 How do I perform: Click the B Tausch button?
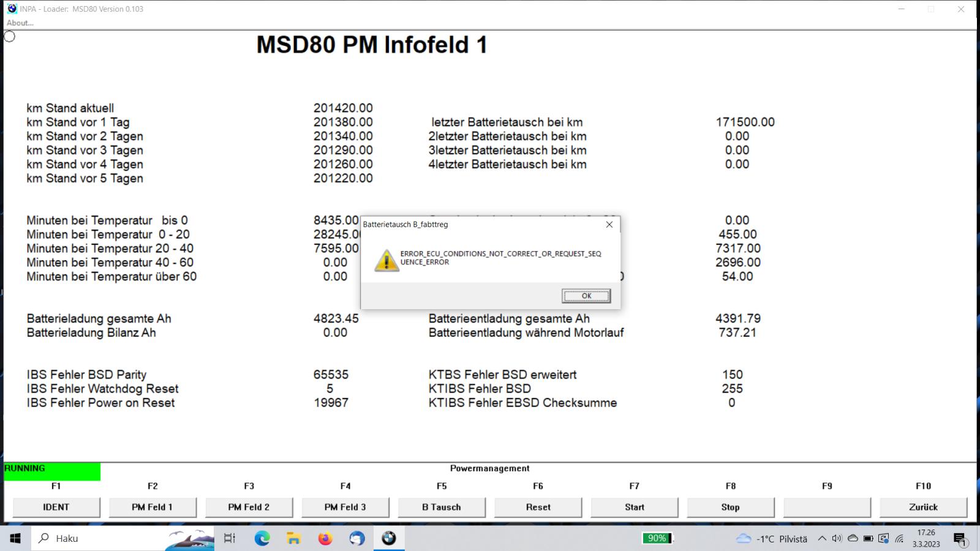coord(441,507)
